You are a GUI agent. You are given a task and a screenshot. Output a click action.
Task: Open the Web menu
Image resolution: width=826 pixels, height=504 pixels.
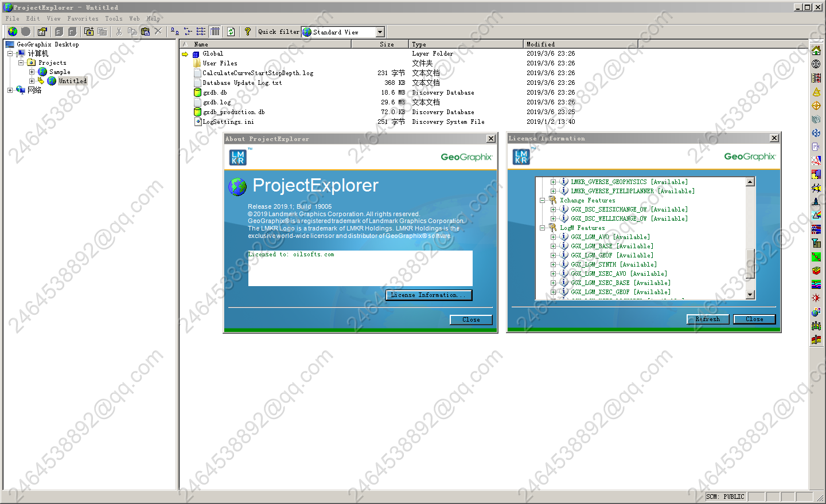click(134, 18)
